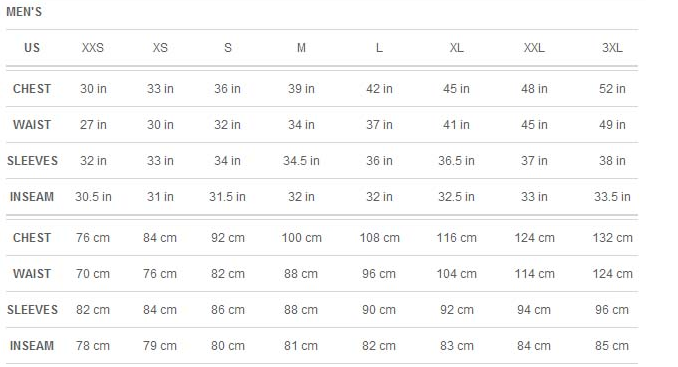
Task: Select the 39 in chest cell
Action: 301,89
